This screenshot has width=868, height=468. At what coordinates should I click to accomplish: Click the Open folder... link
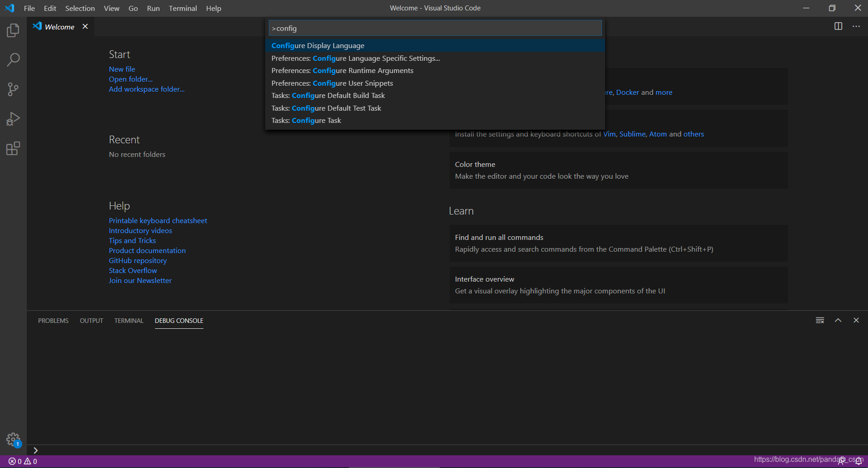131,79
